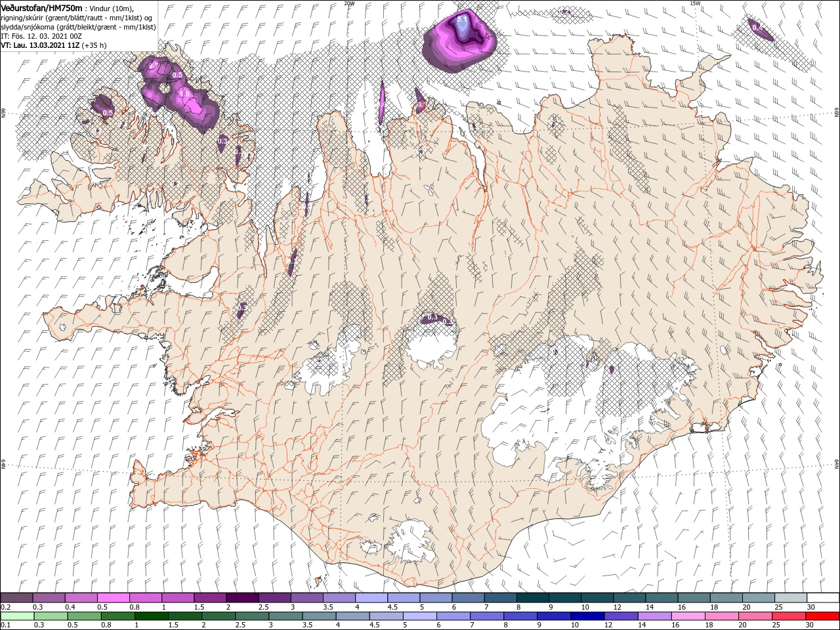Select upper-row swatch between 3 and 3.5
This screenshot has height=630, width=840.
(x=307, y=598)
